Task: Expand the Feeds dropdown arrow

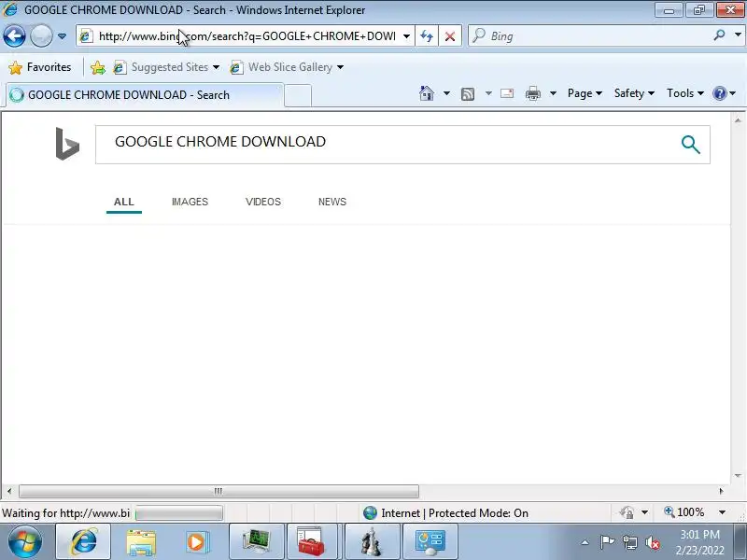Action: (488, 93)
